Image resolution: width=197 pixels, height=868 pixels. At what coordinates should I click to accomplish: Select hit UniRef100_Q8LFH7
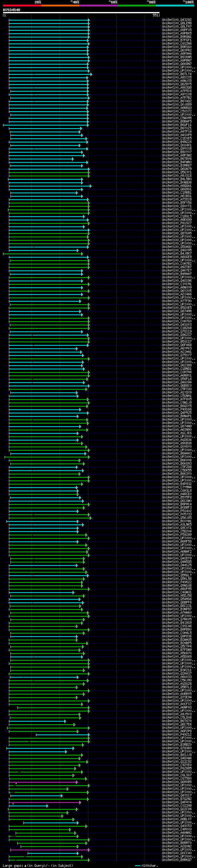[x=177, y=26]
